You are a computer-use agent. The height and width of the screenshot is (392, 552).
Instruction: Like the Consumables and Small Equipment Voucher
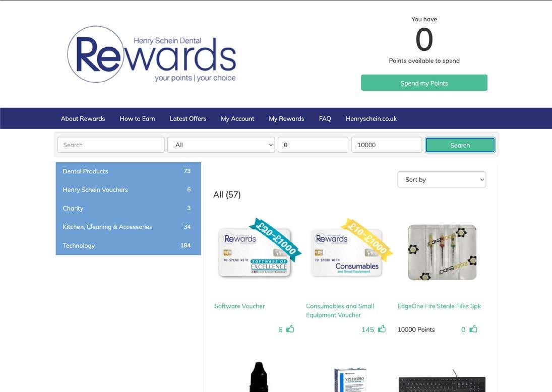pos(382,329)
